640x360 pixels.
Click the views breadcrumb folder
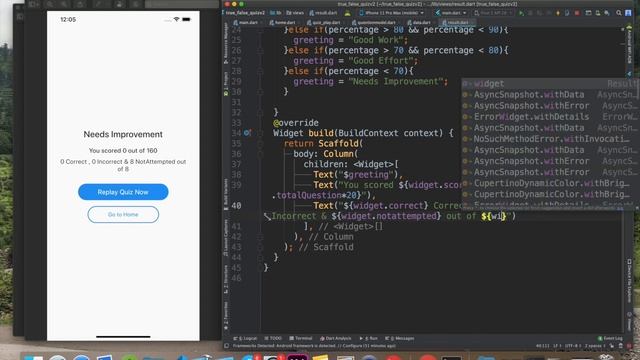click(295, 13)
